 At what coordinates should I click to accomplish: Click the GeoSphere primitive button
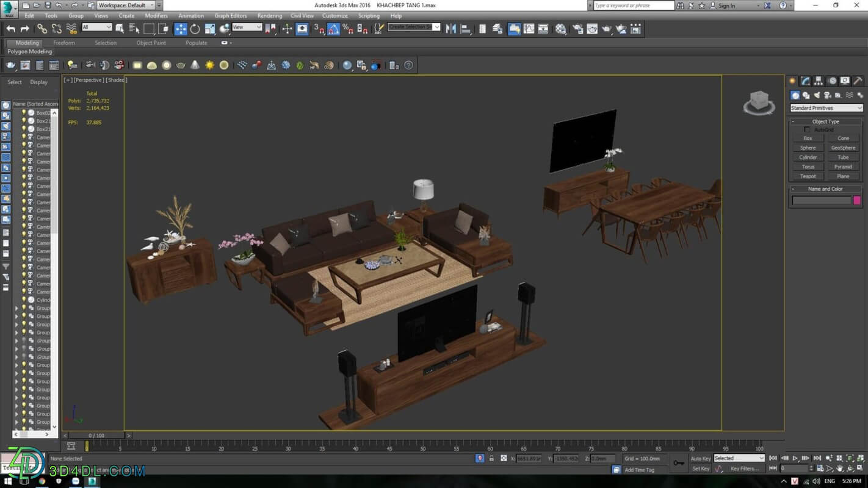[x=843, y=148]
